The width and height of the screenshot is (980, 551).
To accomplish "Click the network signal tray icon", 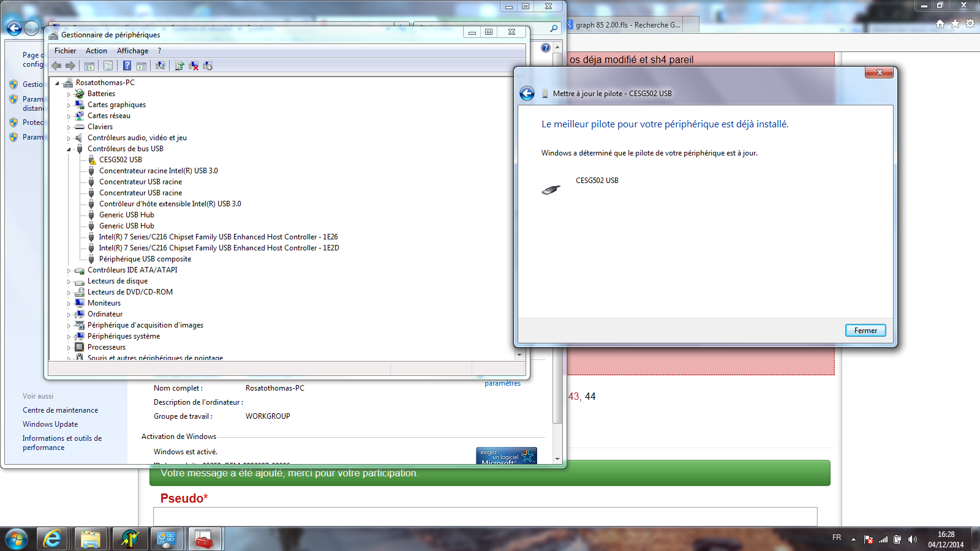I will pyautogui.click(x=883, y=539).
